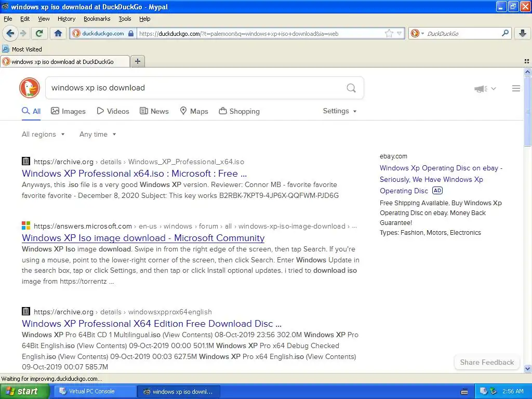Click the browser Forward arrow button
Image resolution: width=532 pixels, height=399 pixels.
[23, 33]
